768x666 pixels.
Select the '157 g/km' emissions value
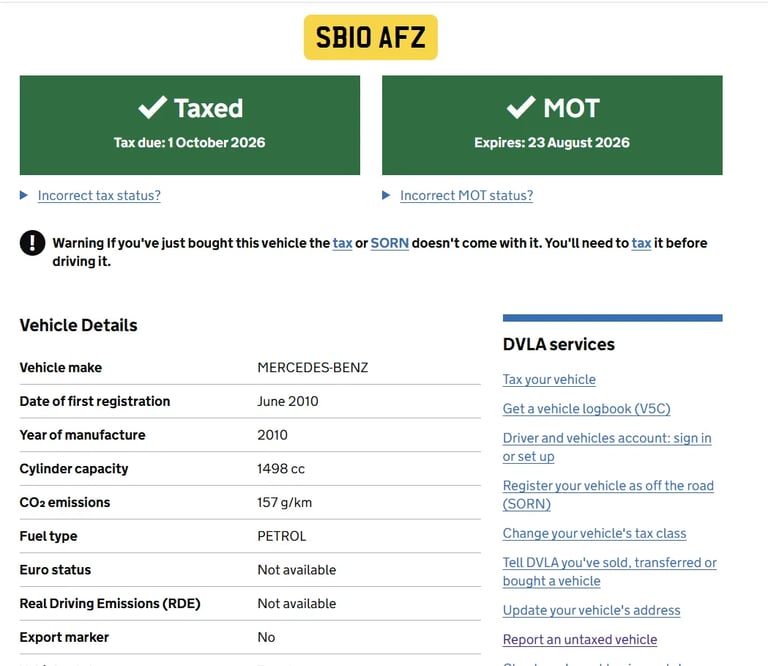point(285,502)
